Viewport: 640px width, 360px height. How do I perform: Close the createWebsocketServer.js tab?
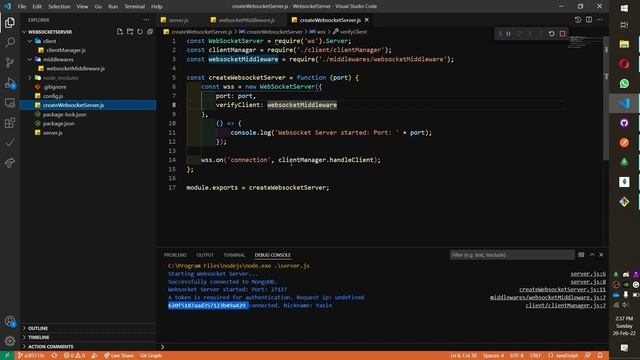pos(367,20)
